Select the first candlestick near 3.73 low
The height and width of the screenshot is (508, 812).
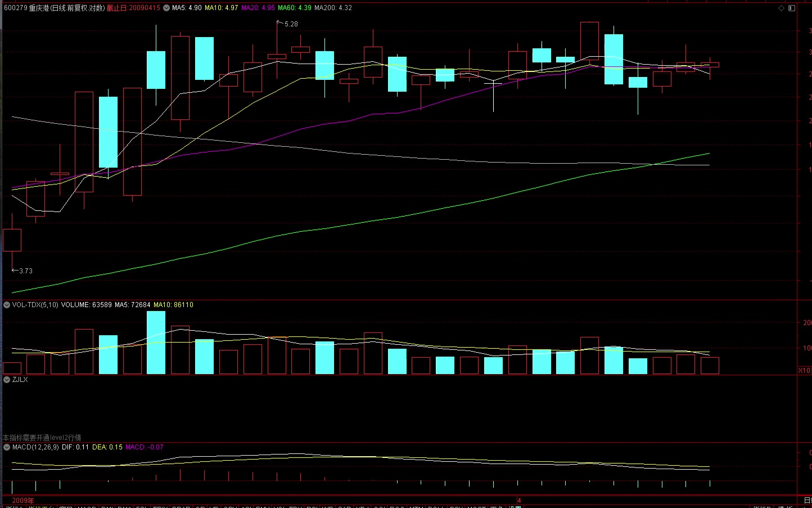coord(12,240)
